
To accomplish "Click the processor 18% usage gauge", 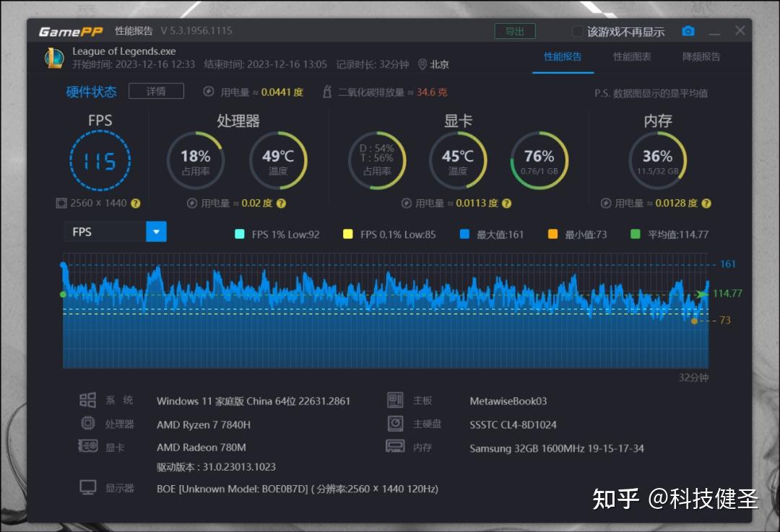I will pyautogui.click(x=196, y=160).
